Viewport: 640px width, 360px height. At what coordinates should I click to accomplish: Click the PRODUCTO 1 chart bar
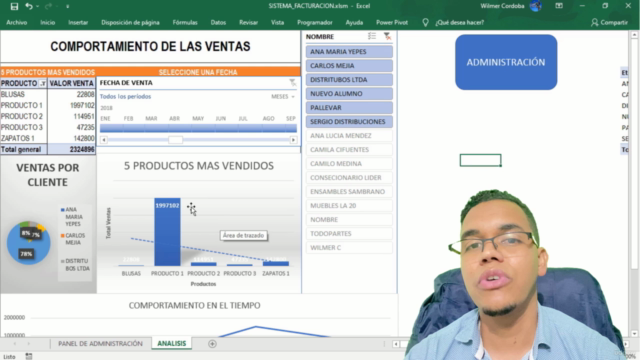[x=167, y=232]
